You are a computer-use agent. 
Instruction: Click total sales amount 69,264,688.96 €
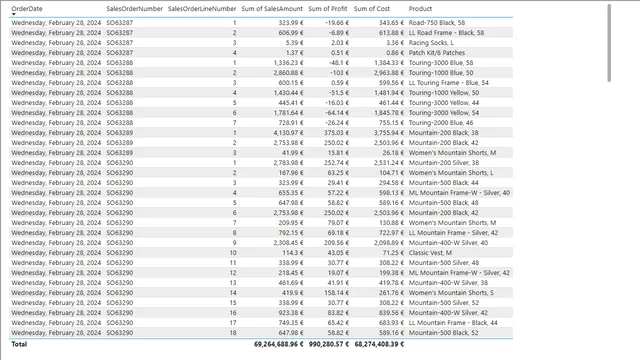pos(279,344)
